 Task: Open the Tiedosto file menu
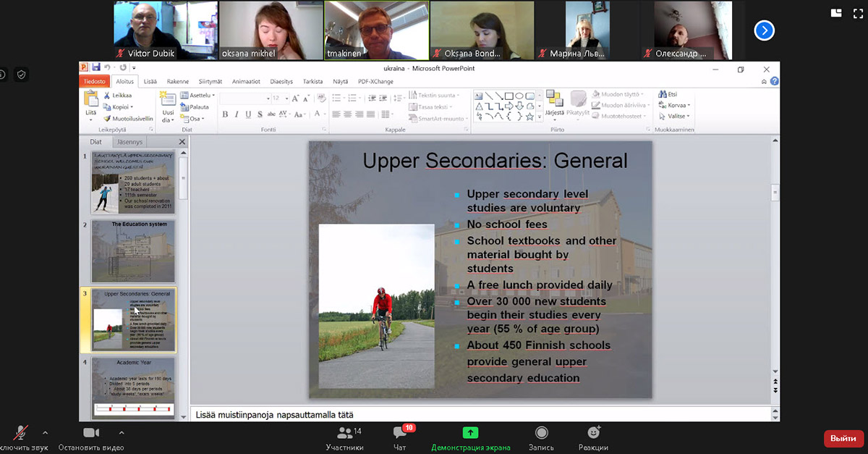click(95, 81)
